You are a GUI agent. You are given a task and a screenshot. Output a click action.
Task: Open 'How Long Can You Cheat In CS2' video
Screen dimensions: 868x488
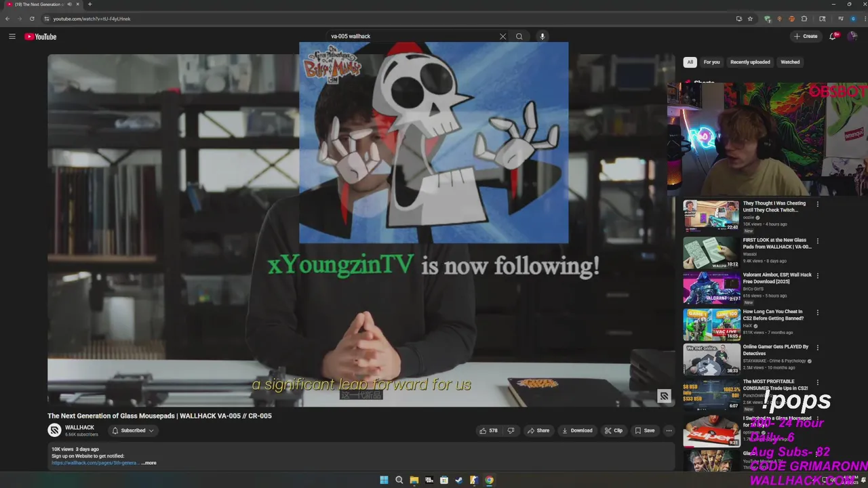coord(774,315)
